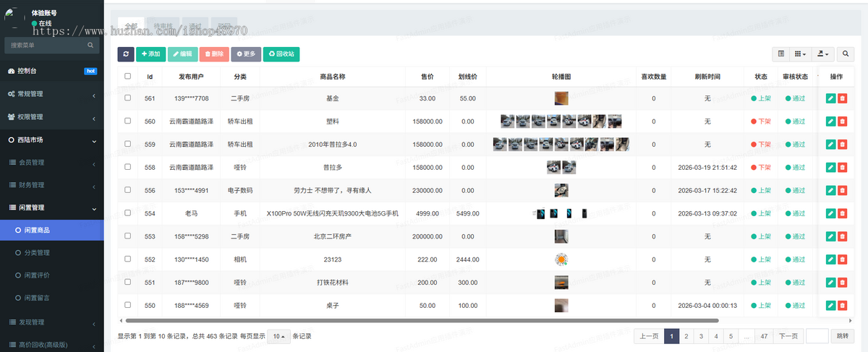Delete row 560 with red trash icon

[842, 121]
